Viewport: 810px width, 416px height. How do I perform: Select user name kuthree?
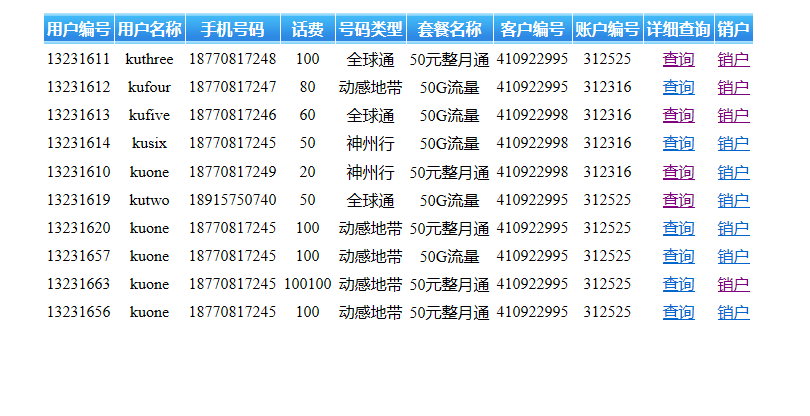(149, 59)
